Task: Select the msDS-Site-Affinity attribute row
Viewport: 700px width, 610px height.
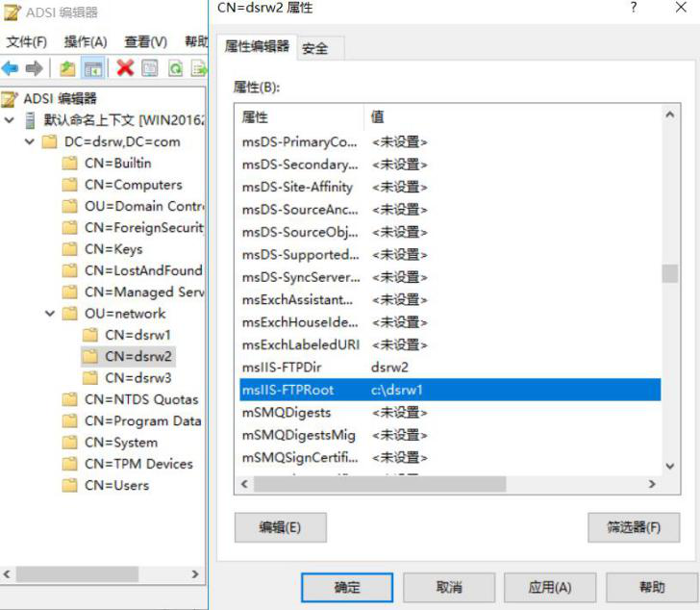Action: tap(450, 187)
